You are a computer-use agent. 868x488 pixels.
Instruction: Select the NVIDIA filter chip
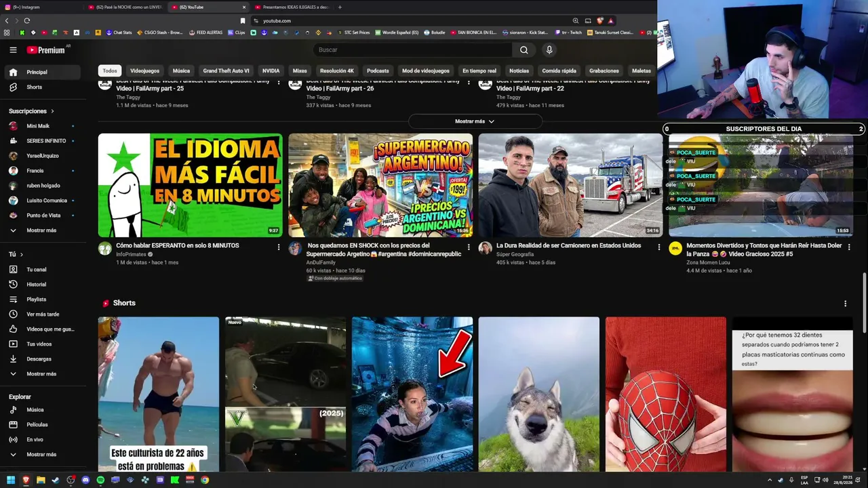click(x=271, y=70)
